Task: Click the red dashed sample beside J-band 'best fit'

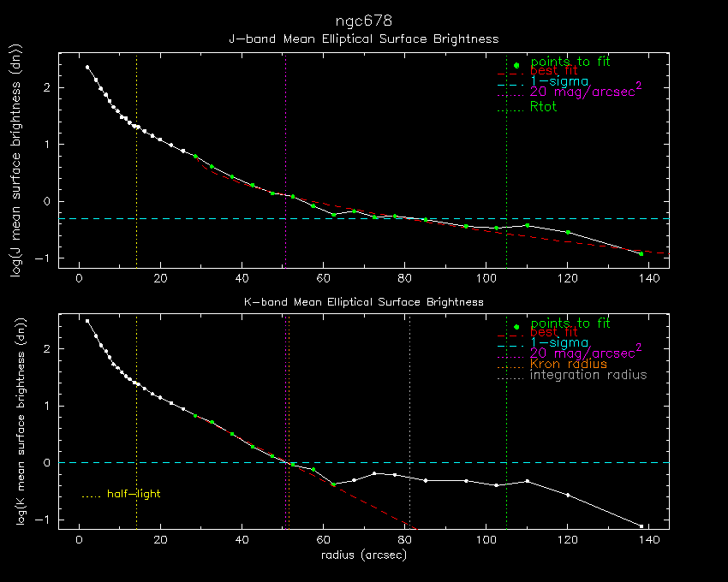Action: 510,75
